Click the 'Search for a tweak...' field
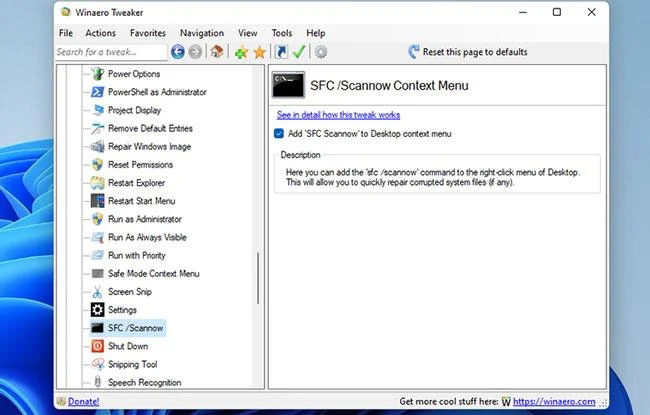Viewport: 650px width, 415px height. pyautogui.click(x=111, y=52)
